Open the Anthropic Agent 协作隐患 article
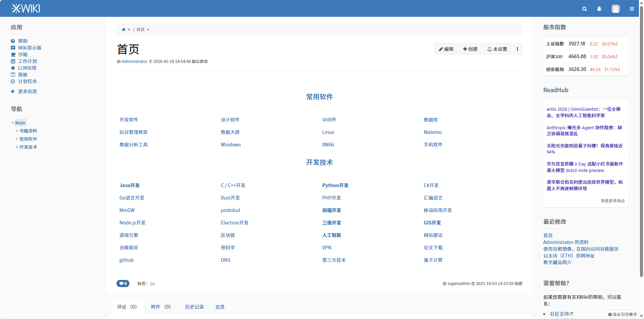 [x=584, y=131]
